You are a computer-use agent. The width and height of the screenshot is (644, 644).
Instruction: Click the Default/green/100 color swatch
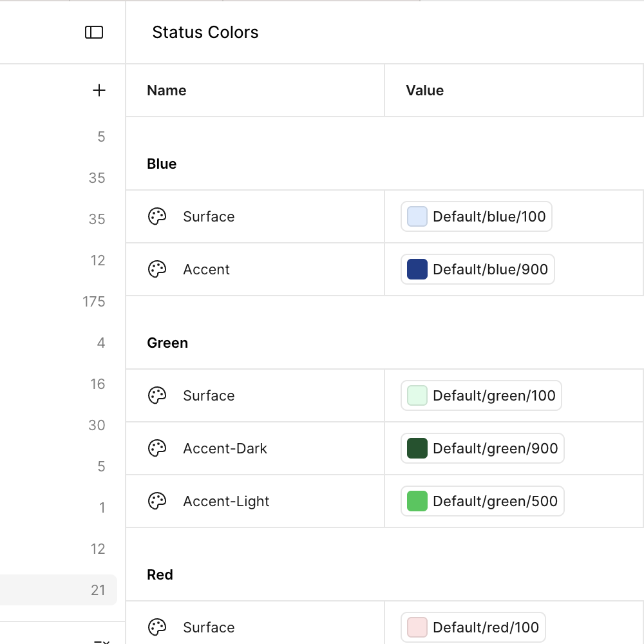click(x=417, y=395)
